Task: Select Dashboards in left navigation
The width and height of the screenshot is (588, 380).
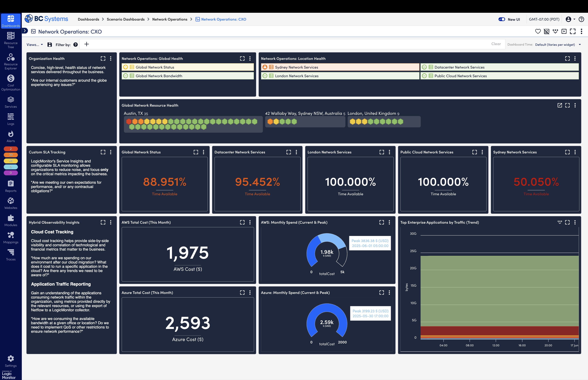Action: (11, 21)
